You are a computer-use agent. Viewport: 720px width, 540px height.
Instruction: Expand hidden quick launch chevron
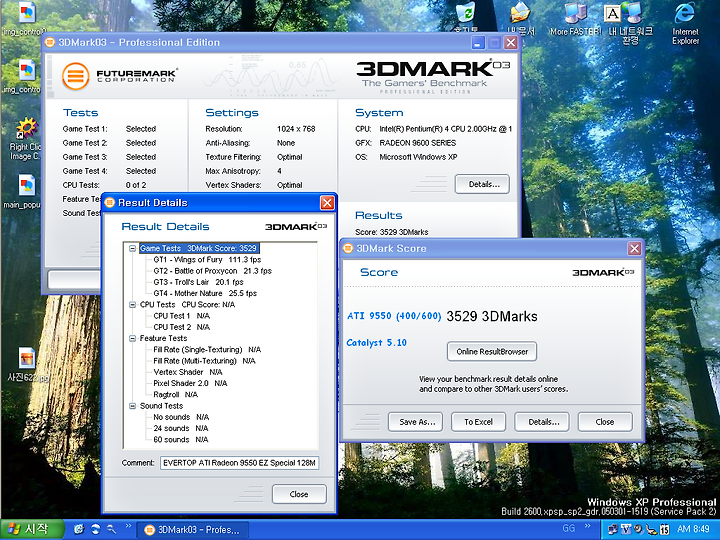pos(128,527)
